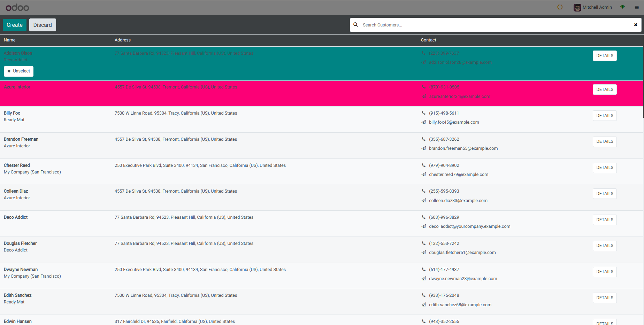Image resolution: width=644 pixels, height=325 pixels.
Task: Click the Name column header
Action: pos(10,40)
